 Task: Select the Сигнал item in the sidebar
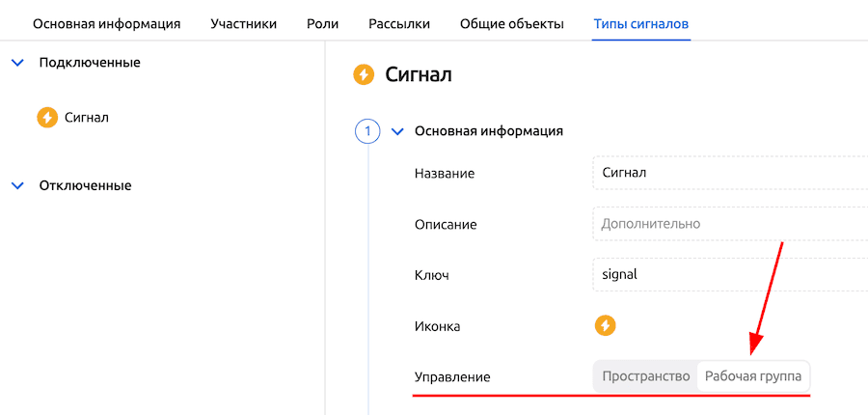87,118
